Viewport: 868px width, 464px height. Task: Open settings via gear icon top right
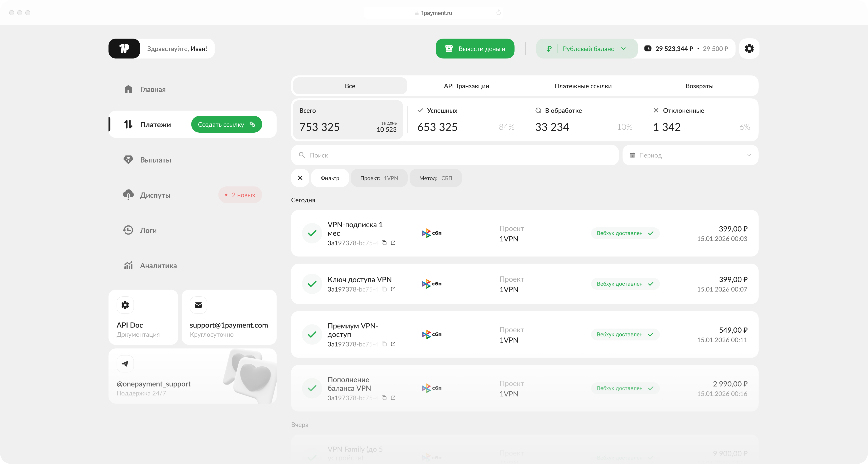point(749,49)
